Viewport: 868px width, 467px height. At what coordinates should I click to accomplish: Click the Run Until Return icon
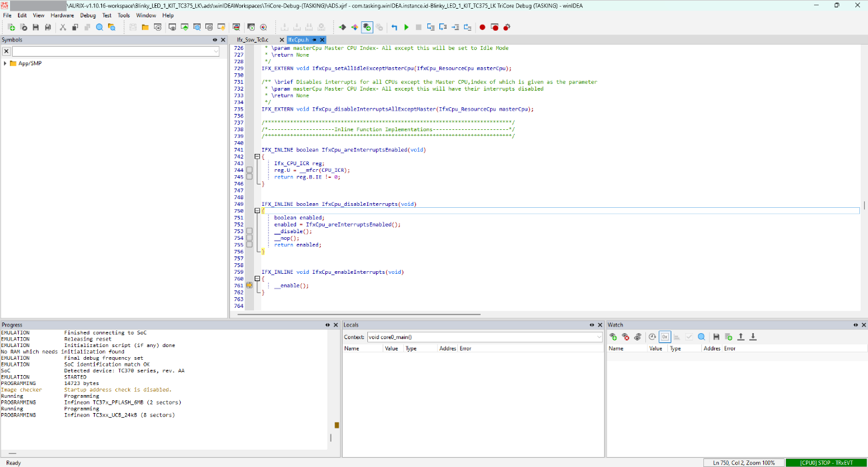coord(467,27)
